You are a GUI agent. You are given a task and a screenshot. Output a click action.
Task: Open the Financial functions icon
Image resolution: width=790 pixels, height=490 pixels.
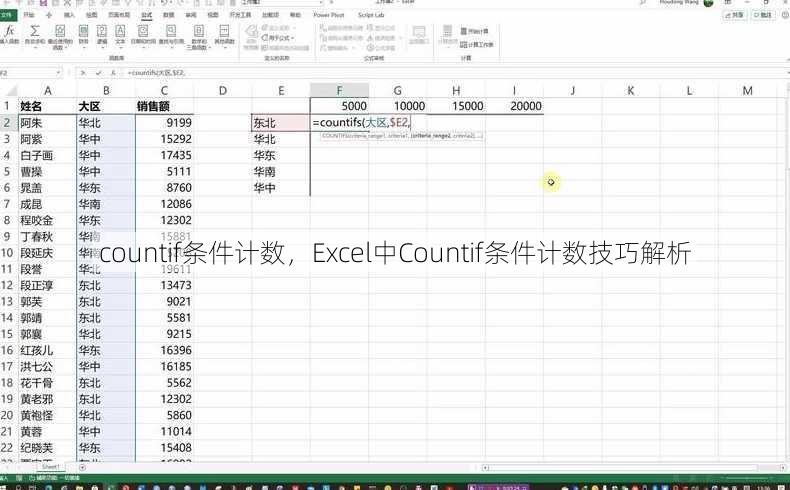tap(84, 33)
